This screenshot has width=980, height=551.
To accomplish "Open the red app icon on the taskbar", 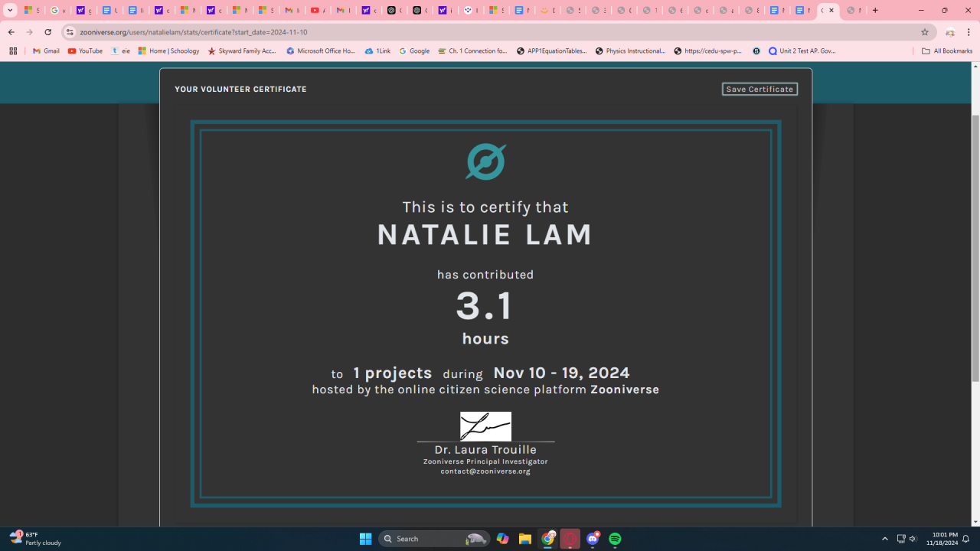I will coord(570,539).
